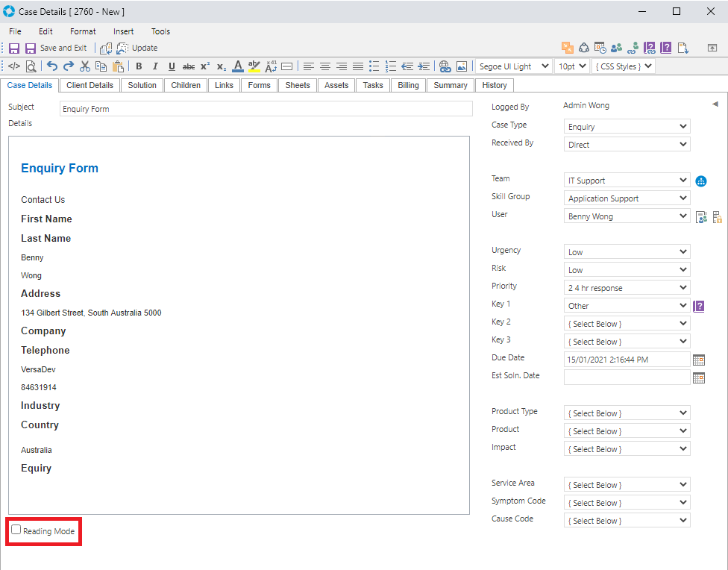Open the HTML source code view
This screenshot has width=728, height=570.
(x=14, y=66)
